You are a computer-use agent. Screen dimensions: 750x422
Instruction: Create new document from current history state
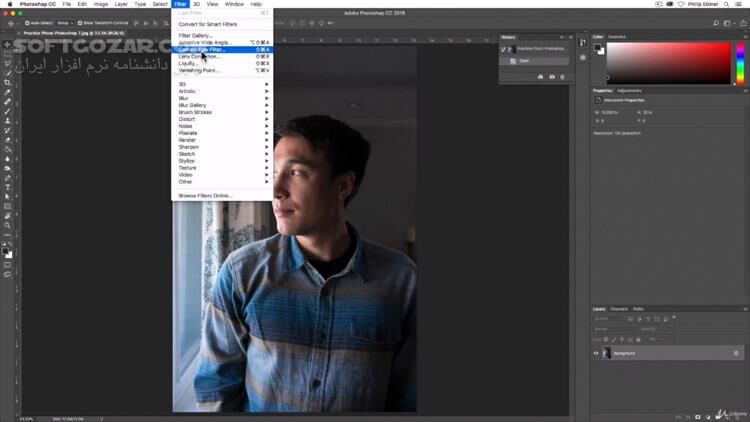[540, 77]
